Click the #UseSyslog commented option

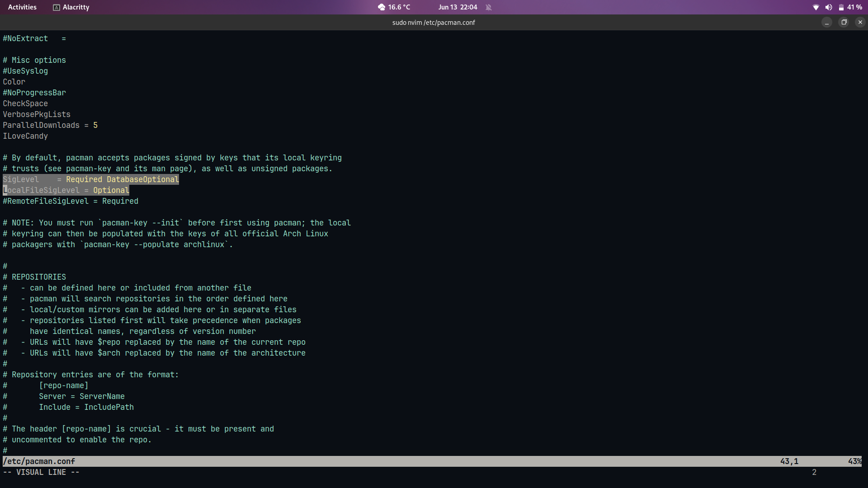[x=25, y=71]
